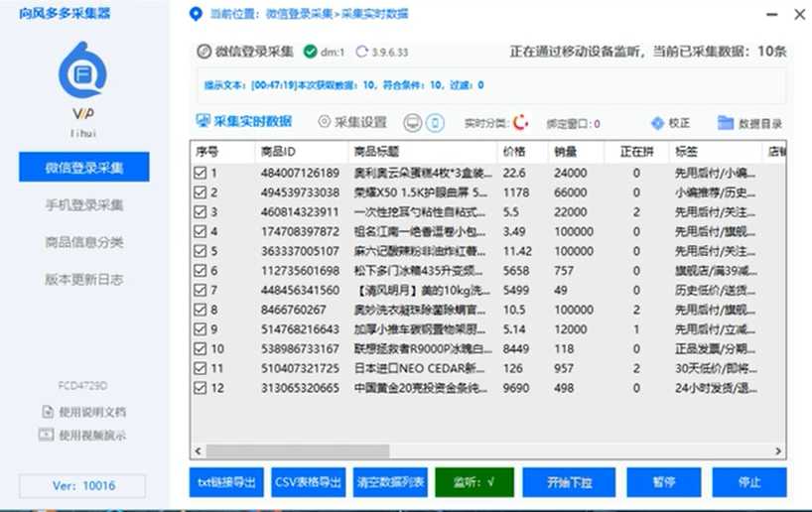The image size is (812, 512).
Task: Click the video icon for 使用视频演示
Action: 46,435
